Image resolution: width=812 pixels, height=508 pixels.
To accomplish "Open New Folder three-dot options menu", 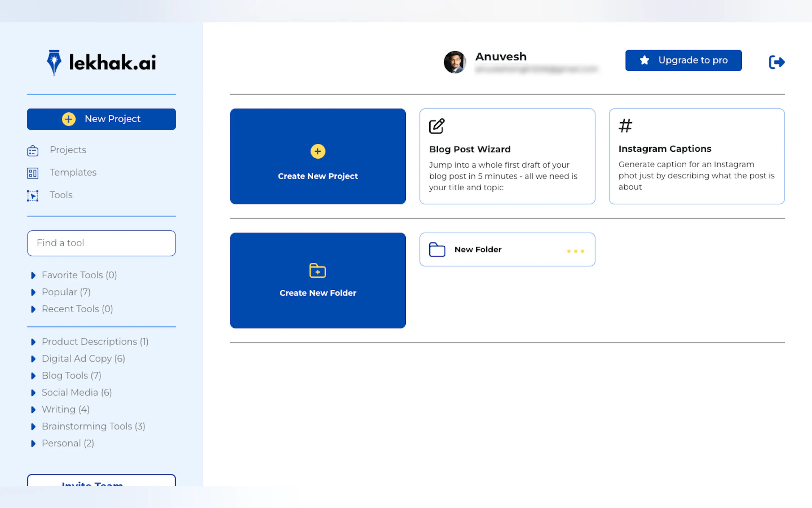I will tap(575, 251).
